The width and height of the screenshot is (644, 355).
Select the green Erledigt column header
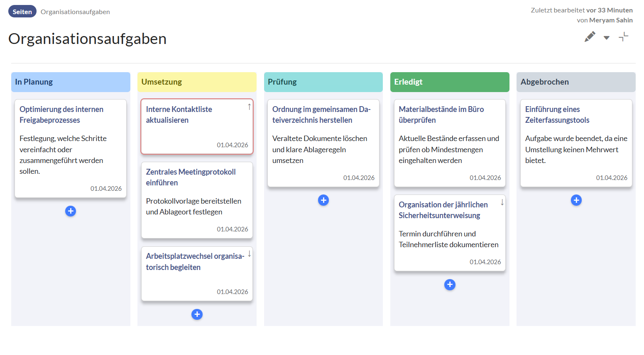tap(450, 82)
